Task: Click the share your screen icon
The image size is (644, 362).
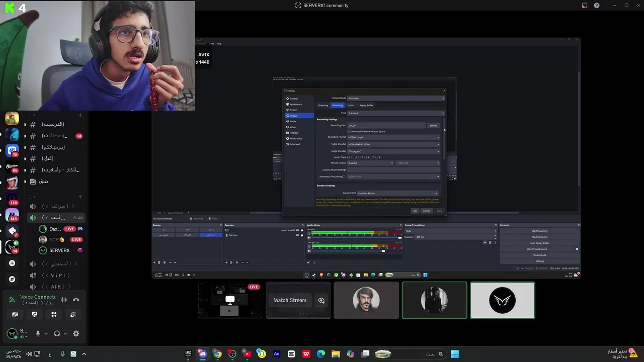Action: [x=34, y=314]
